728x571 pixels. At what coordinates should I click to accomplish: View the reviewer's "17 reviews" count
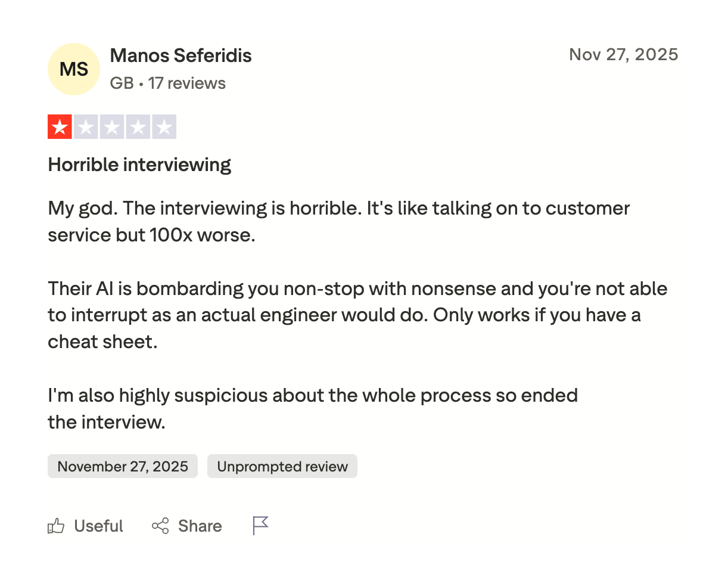pyautogui.click(x=187, y=83)
